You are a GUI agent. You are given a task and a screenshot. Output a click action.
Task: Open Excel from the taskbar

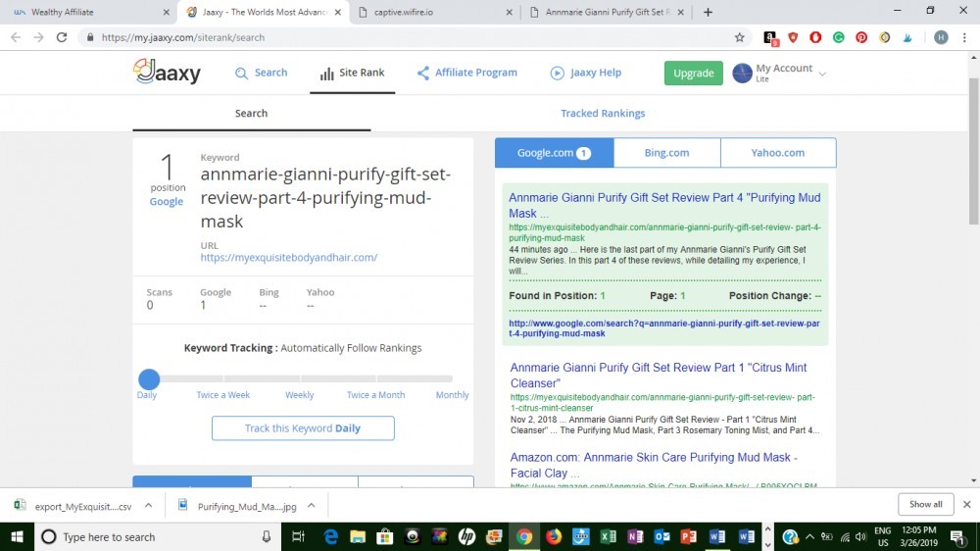608,536
